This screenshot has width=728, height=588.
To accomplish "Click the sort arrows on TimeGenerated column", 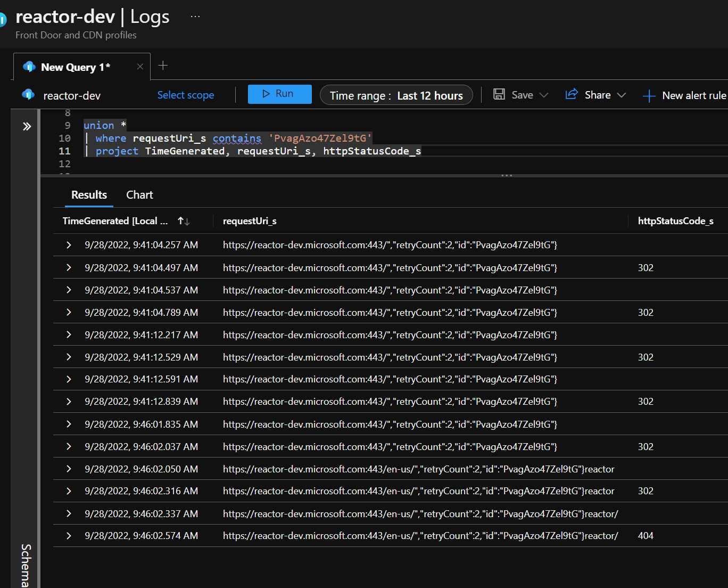I will click(183, 220).
